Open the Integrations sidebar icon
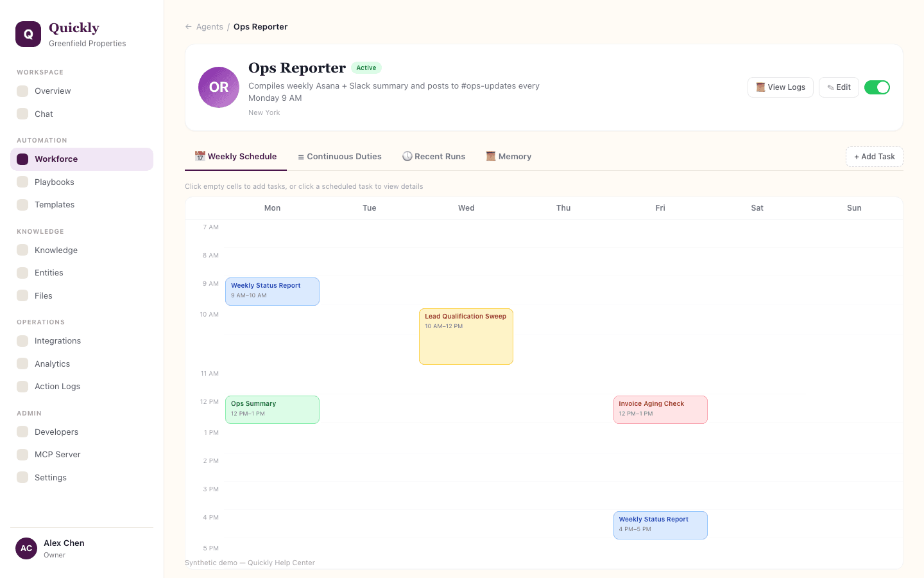 (x=22, y=341)
